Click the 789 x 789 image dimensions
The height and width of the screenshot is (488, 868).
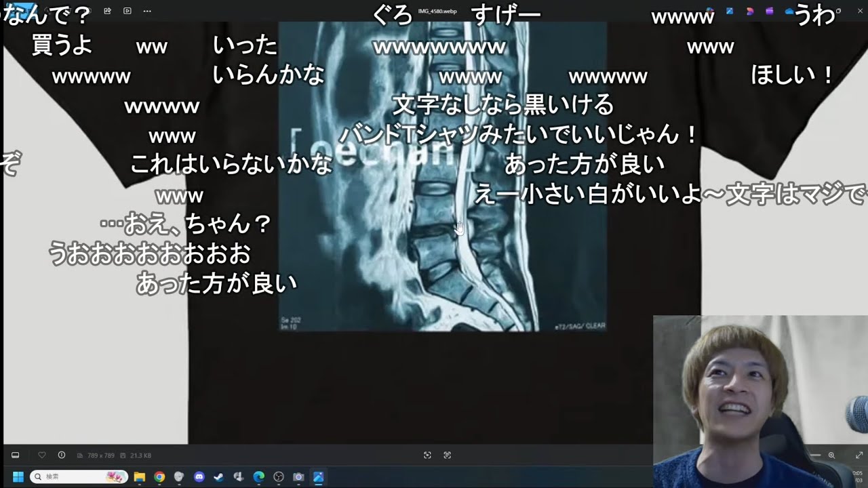(100, 455)
